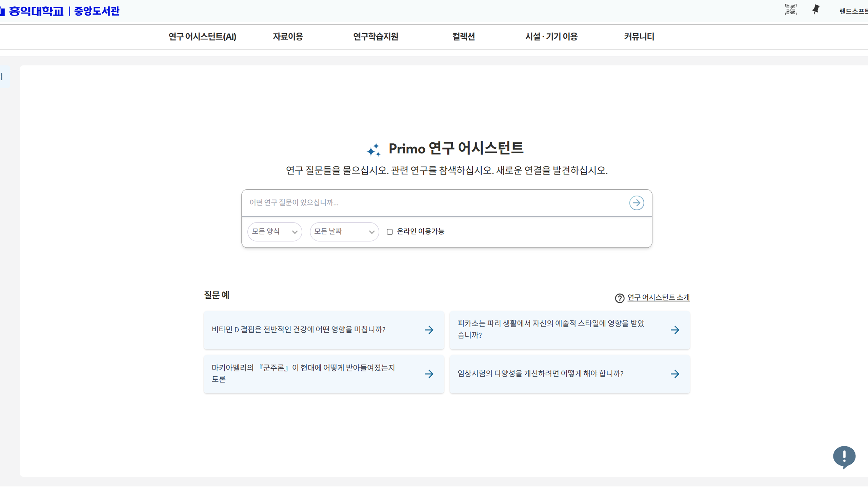
Task: Select the 임상시험 다양성 example question
Action: point(569,374)
